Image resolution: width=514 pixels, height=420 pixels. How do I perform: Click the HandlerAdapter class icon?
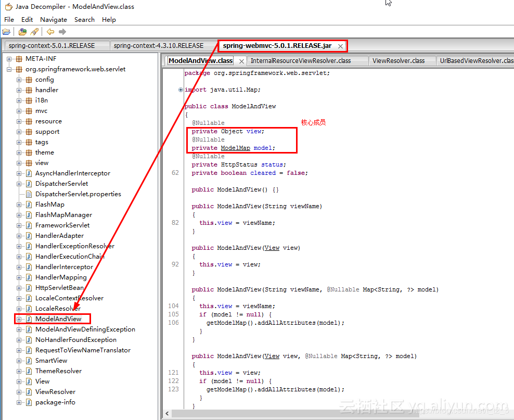click(x=29, y=236)
